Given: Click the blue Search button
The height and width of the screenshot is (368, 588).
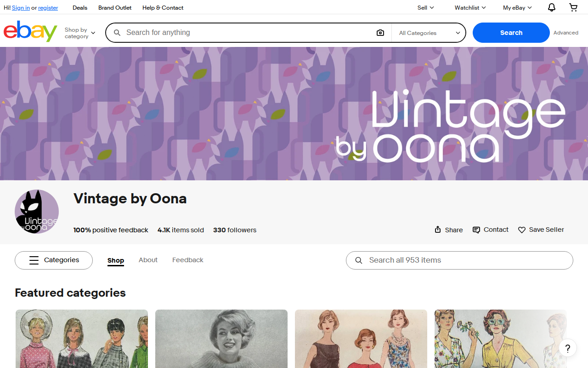Looking at the screenshot, I should click(x=511, y=33).
